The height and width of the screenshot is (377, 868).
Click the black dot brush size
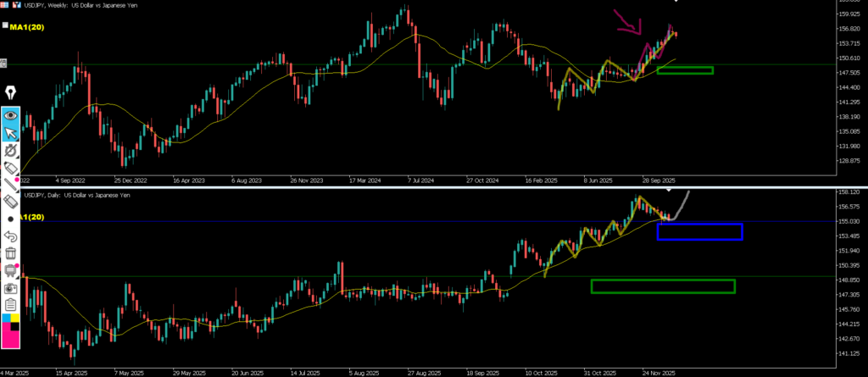(11, 218)
